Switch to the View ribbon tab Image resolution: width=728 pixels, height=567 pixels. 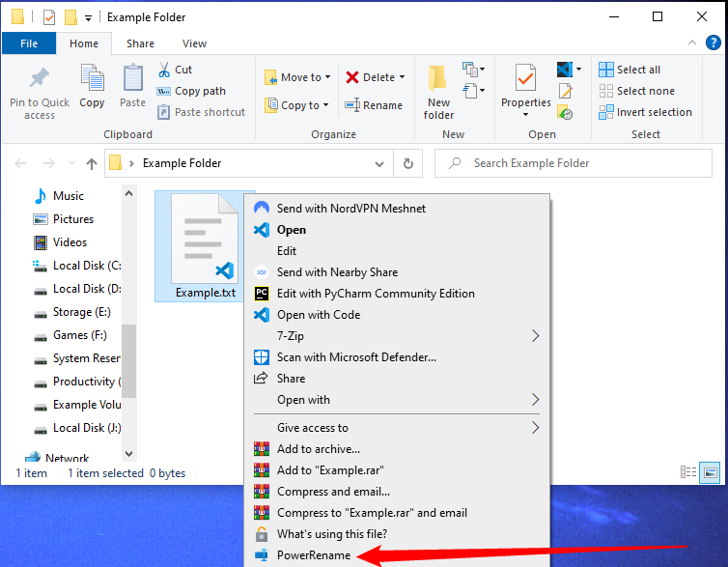coord(194,43)
